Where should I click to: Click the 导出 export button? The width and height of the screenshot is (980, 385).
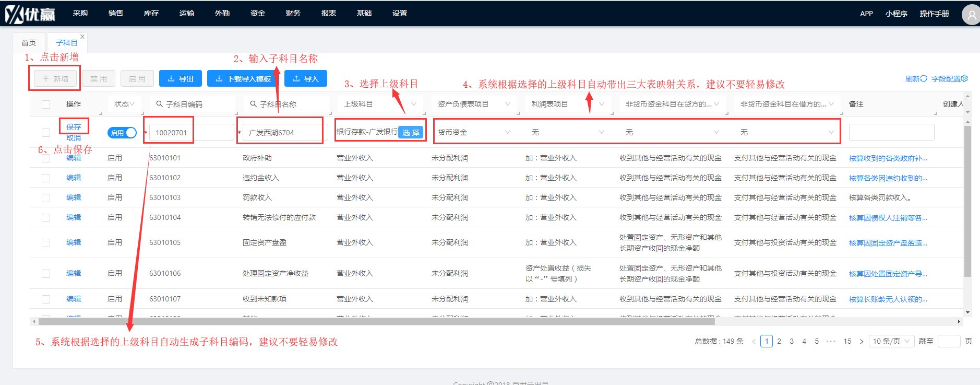pyautogui.click(x=181, y=78)
